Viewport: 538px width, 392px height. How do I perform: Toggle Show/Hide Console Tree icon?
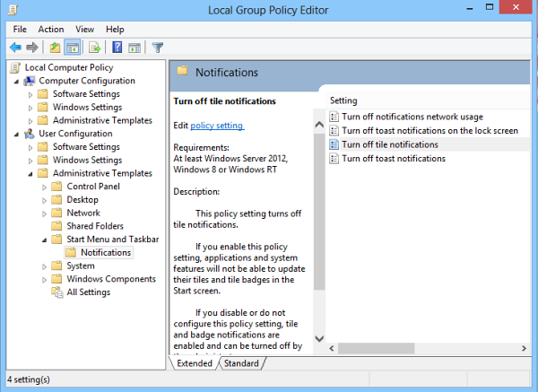pos(72,48)
